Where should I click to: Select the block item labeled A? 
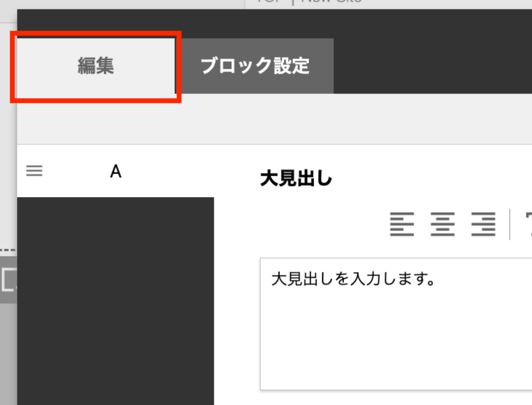click(x=116, y=172)
